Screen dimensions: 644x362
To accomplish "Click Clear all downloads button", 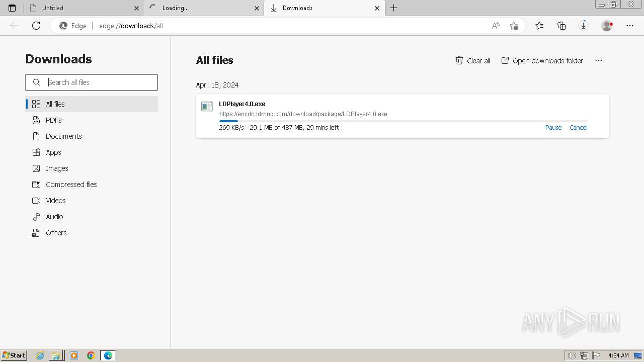I will pos(472,60).
